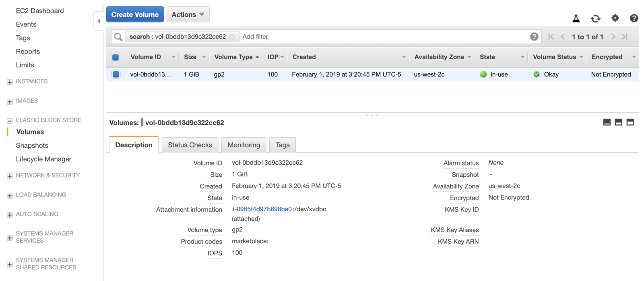The height and width of the screenshot is (281, 644).
Task: Open State column dropdown arrow
Action: pos(522,57)
